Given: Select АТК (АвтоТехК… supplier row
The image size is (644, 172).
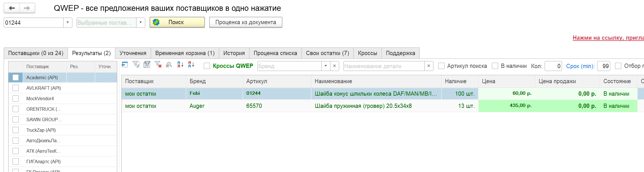Looking at the screenshot, I should 63,151.
